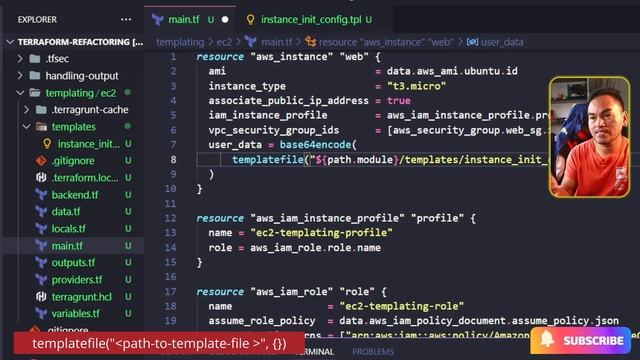This screenshot has width=640, height=360.
Task: Click the templatefile function call on line 8
Action: pos(268,160)
